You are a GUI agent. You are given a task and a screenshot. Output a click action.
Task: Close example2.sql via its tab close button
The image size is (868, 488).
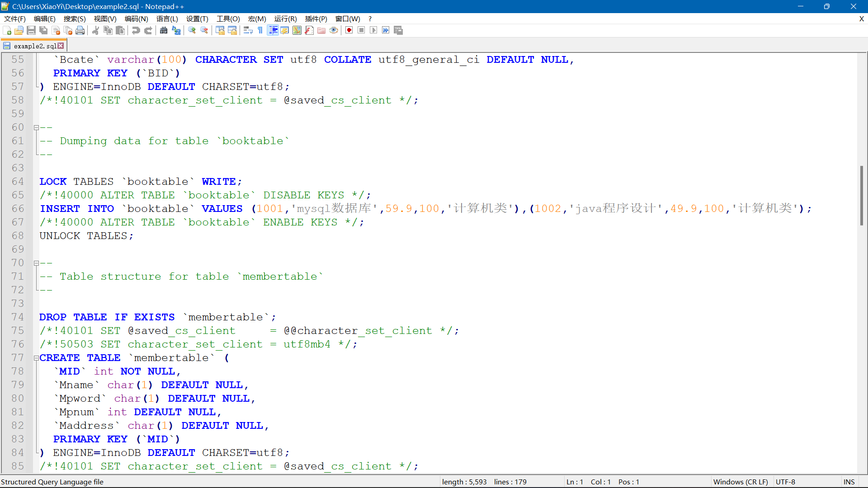[61, 45]
